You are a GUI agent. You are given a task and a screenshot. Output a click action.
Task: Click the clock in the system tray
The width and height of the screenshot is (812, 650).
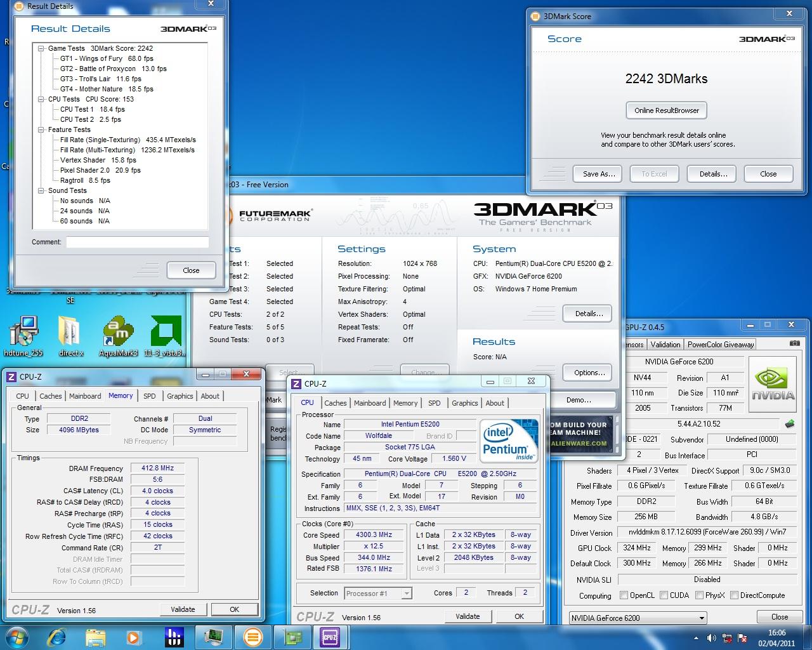[776, 638]
